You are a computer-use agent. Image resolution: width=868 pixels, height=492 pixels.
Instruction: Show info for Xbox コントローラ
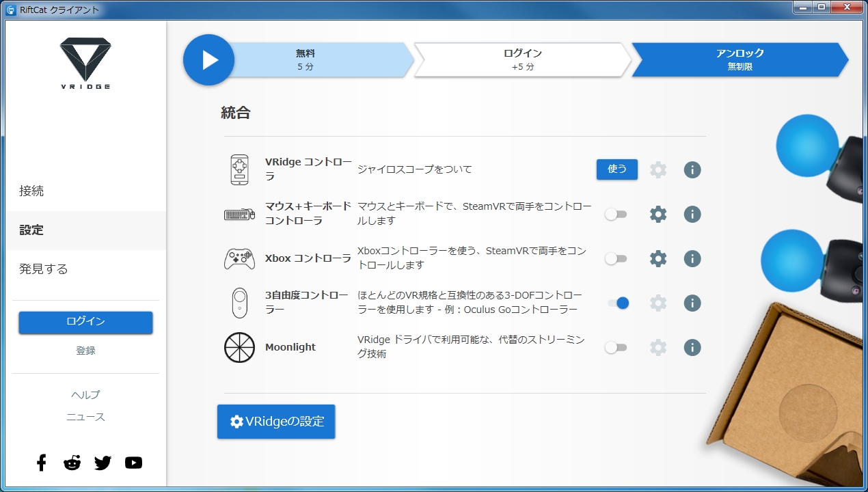692,258
